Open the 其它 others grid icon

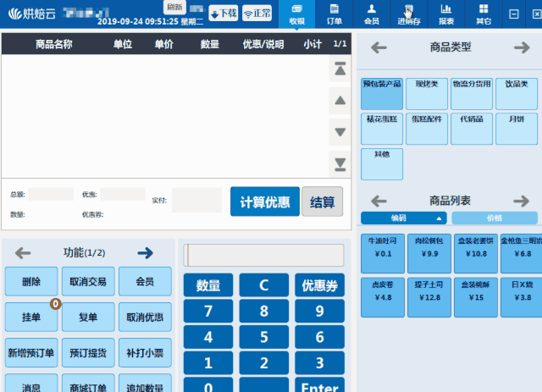point(483,14)
